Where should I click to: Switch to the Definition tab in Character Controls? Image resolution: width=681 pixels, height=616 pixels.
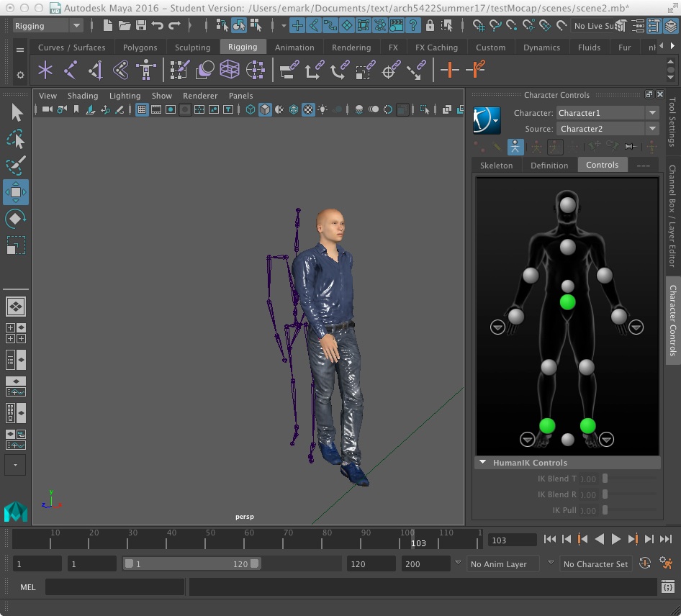[549, 165]
